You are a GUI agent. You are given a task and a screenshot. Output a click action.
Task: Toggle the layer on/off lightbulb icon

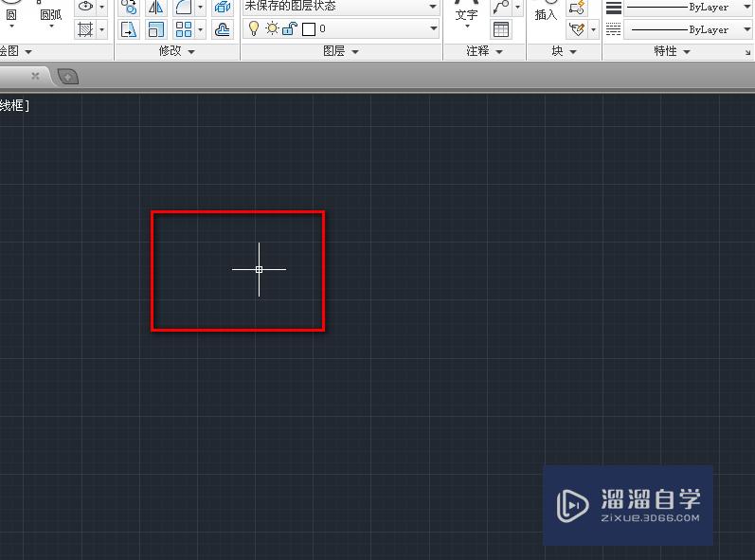click(253, 28)
